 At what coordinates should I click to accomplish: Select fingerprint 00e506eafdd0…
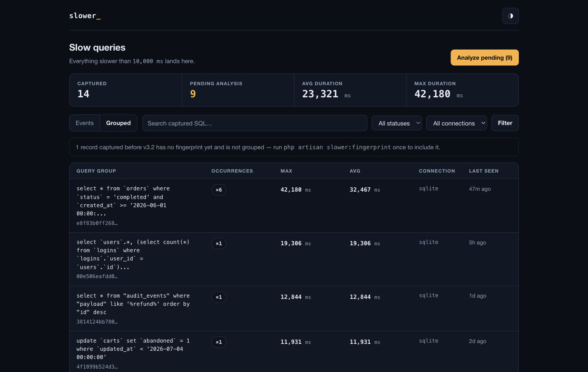point(97,276)
